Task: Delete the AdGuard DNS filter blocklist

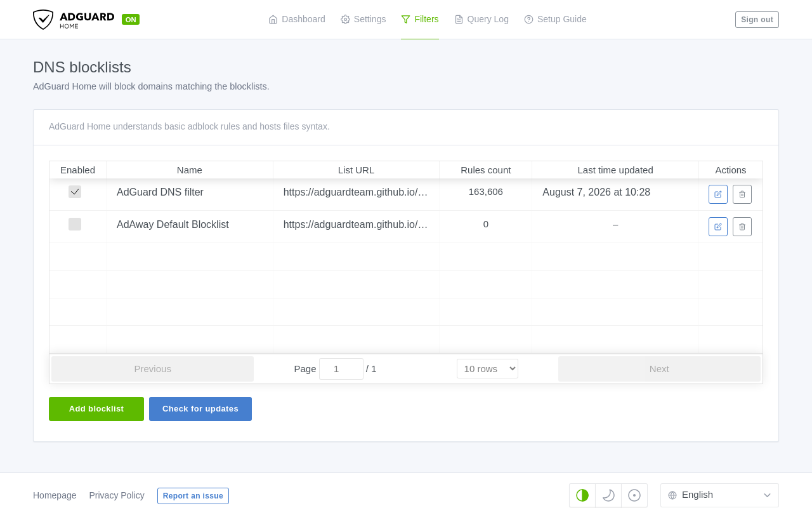Action: [x=742, y=194]
